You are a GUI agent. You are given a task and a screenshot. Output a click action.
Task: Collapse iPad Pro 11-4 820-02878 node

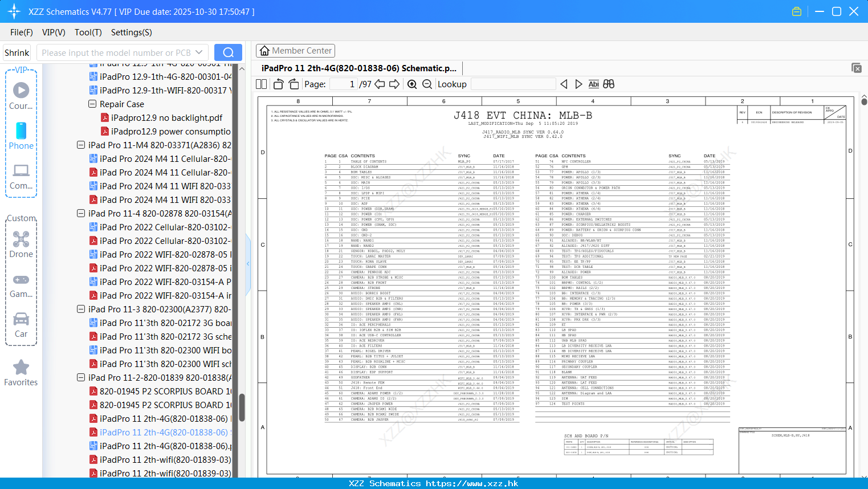tap(80, 213)
